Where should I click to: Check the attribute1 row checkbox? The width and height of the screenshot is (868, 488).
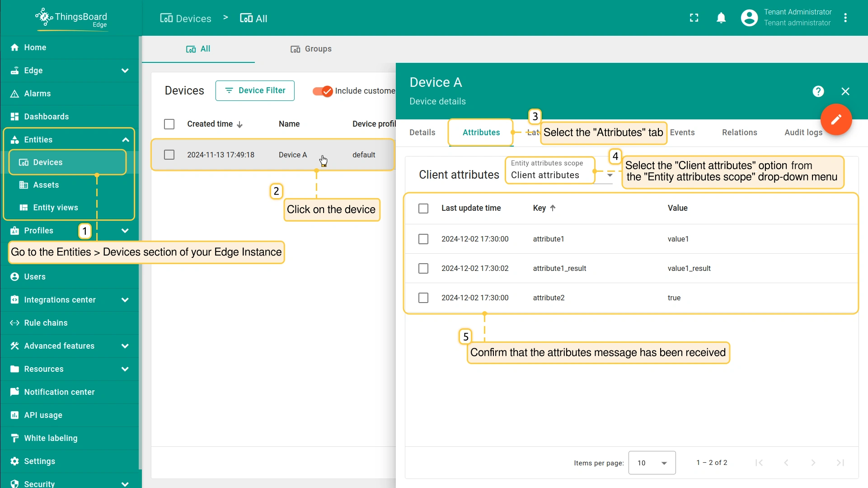coord(423,239)
